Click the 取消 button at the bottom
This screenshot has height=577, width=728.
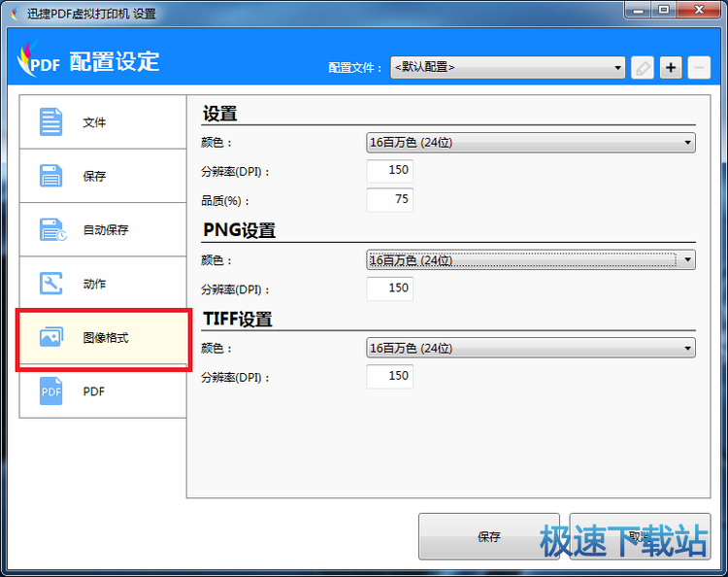pos(640,536)
